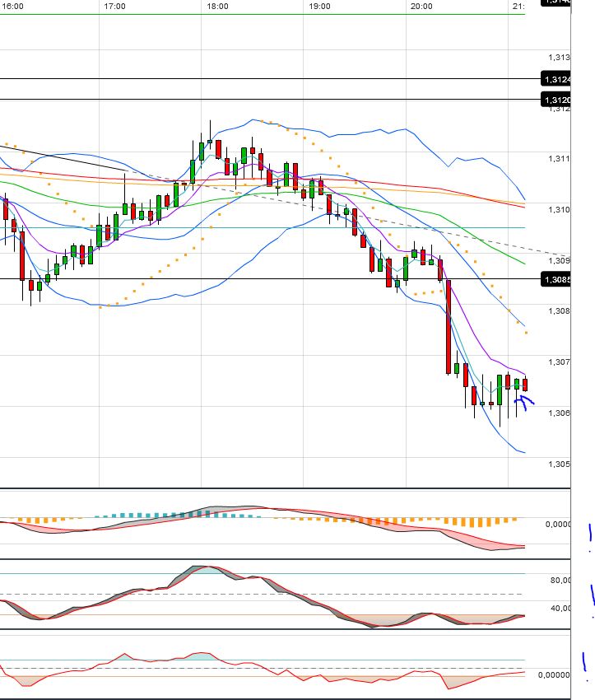Image resolution: width=595 pixels, height=700 pixels.
Task: Click the 1,307 price axis label
Action: (x=559, y=362)
